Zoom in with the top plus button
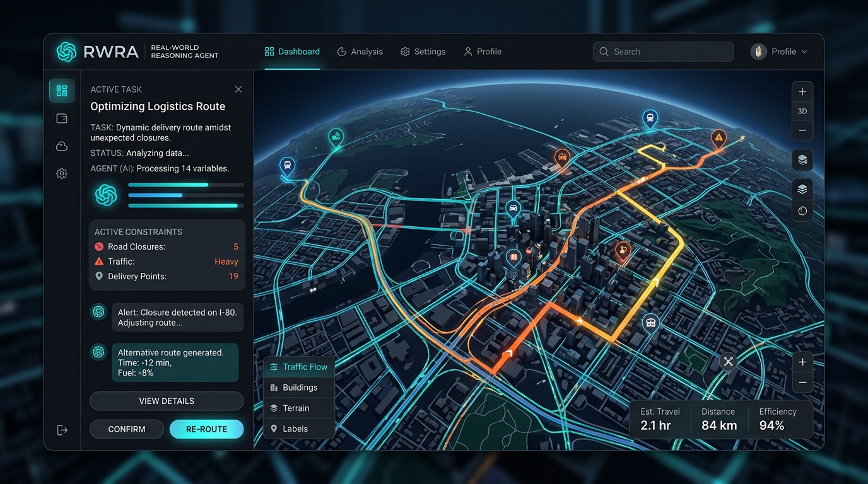This screenshot has width=868, height=484. click(802, 92)
